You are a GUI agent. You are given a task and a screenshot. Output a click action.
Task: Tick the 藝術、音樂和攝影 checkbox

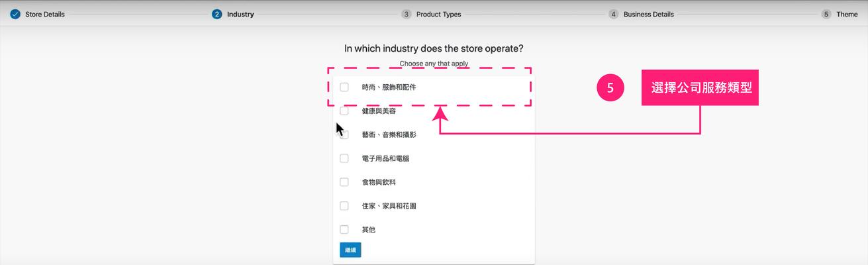coord(344,134)
